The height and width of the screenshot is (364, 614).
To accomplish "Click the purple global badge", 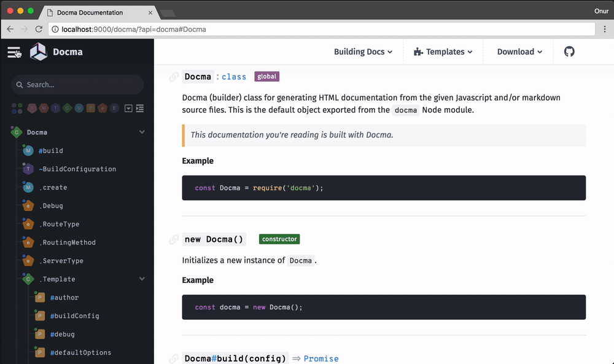I will coord(266,76).
